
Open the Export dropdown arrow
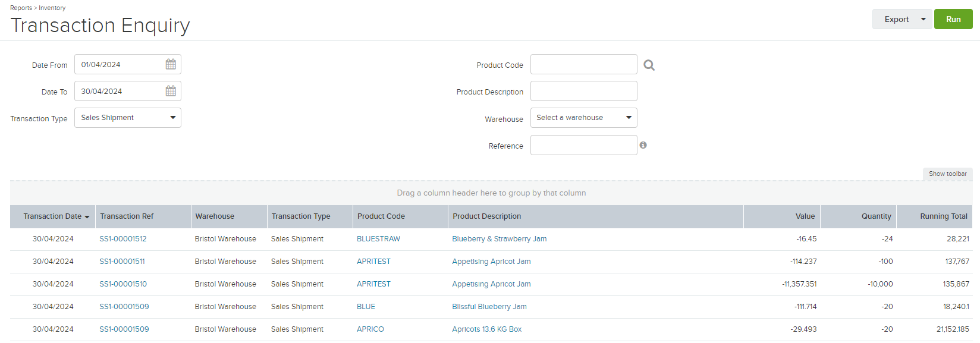tap(924, 19)
